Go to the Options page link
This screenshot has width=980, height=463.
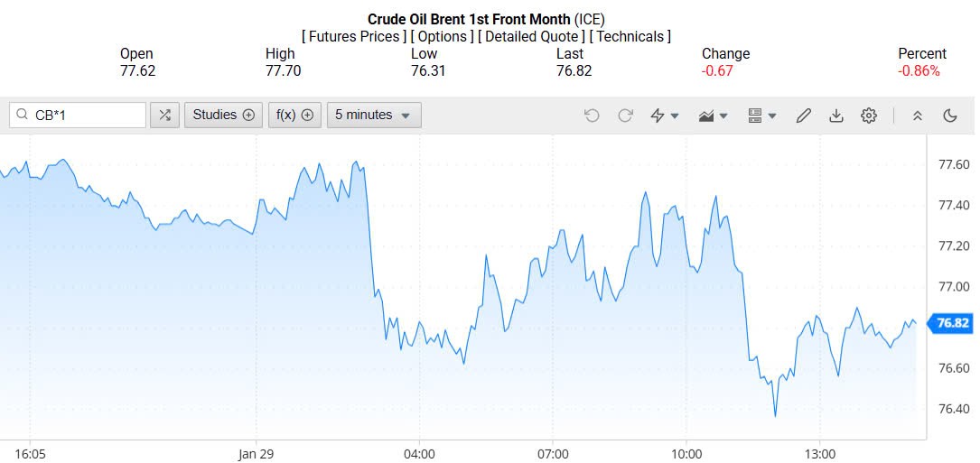tap(442, 36)
